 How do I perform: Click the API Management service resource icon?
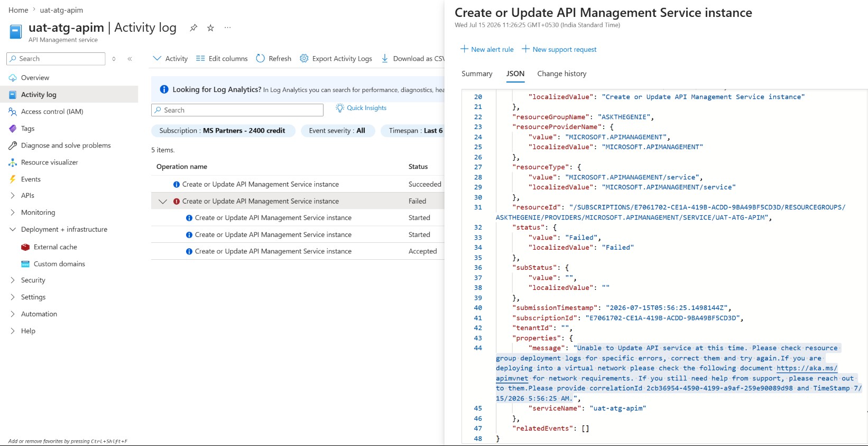point(16,32)
